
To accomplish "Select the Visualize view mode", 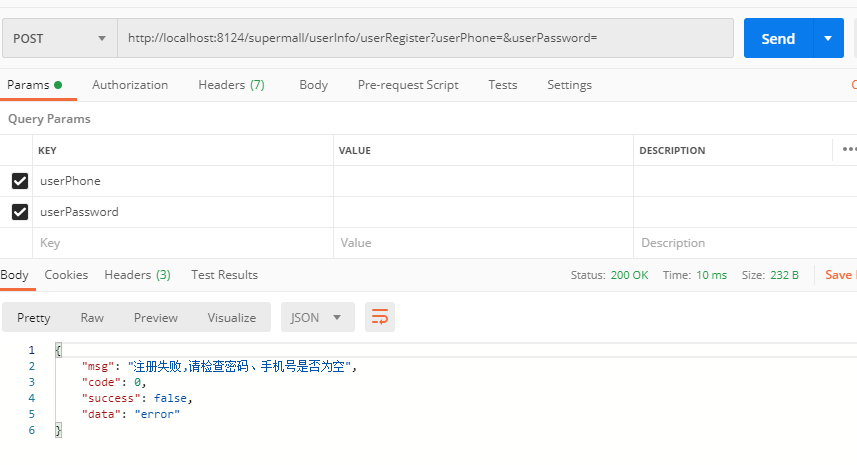I will click(232, 317).
